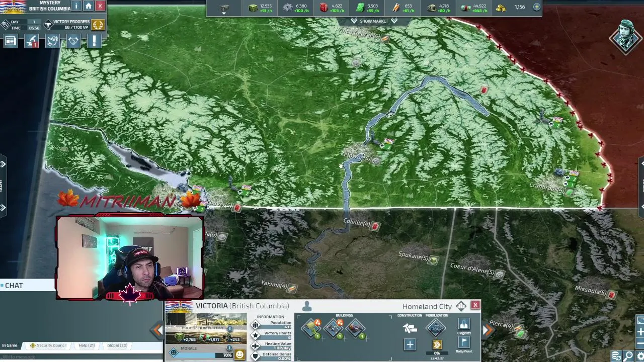Image resolution: width=644 pixels, height=362 pixels.
Task: Show production per day info
Action: (x=229, y=328)
